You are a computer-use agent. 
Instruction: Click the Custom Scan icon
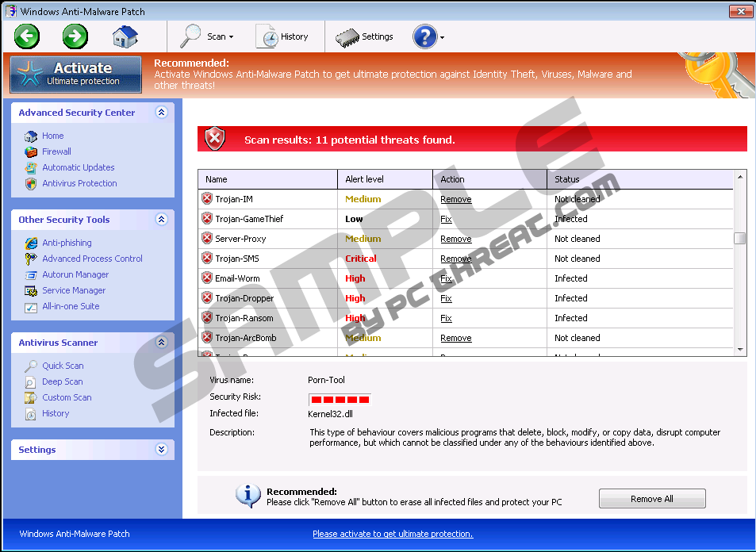tap(30, 397)
